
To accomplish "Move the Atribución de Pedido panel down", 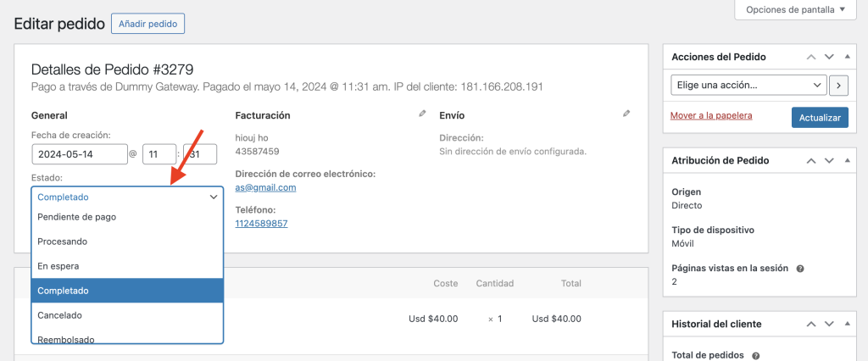I will (x=828, y=160).
